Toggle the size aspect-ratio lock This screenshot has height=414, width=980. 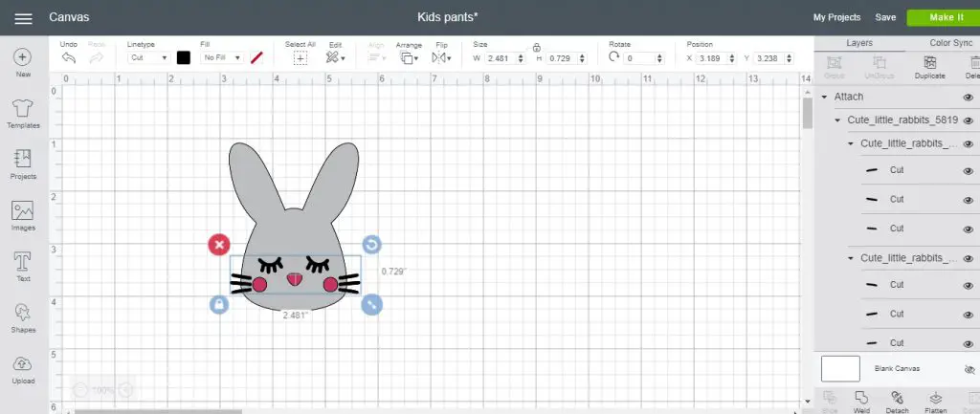(536, 48)
